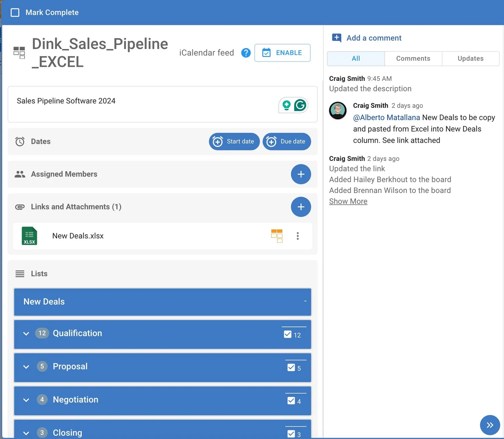Image resolution: width=504 pixels, height=439 pixels.
Task: Click the iCalendar feed help question icon
Action: click(246, 53)
